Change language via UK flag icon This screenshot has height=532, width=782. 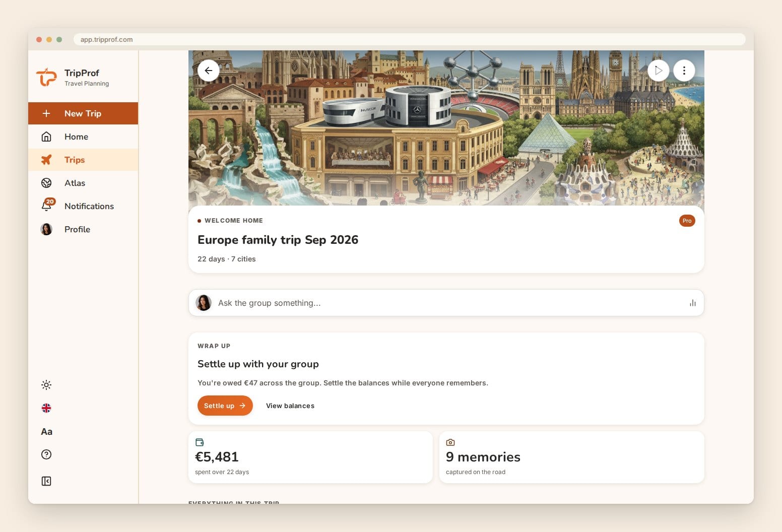[x=46, y=408]
